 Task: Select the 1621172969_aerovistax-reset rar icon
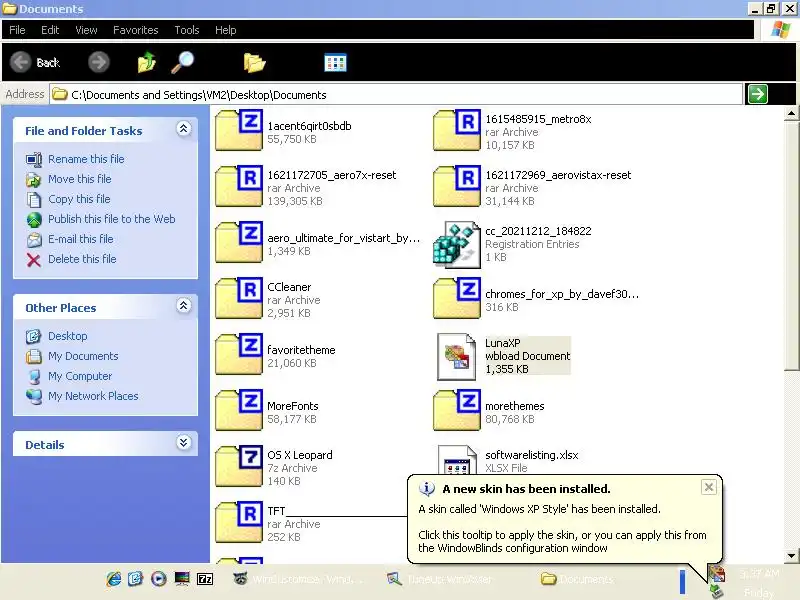[x=457, y=186]
